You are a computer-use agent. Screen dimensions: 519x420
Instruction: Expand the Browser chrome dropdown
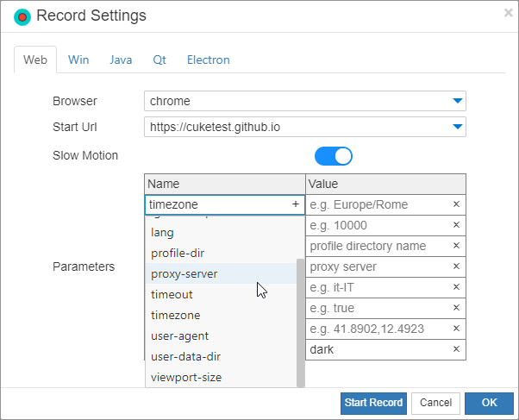coord(458,101)
